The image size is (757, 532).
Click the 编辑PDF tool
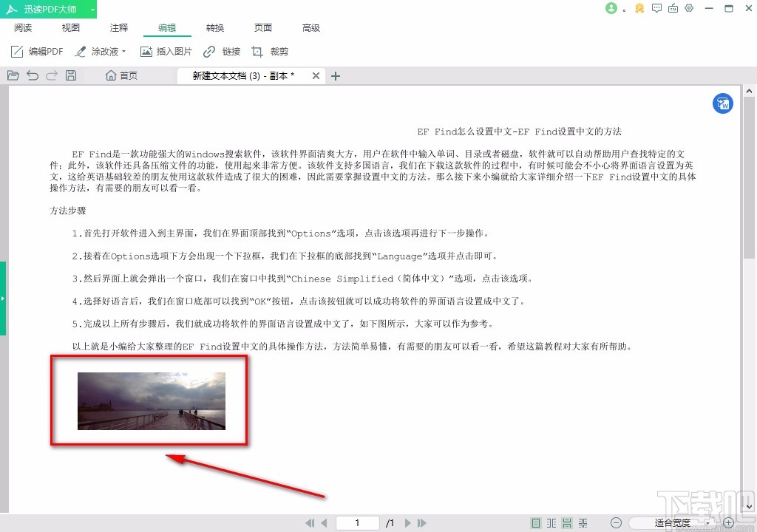[x=37, y=51]
